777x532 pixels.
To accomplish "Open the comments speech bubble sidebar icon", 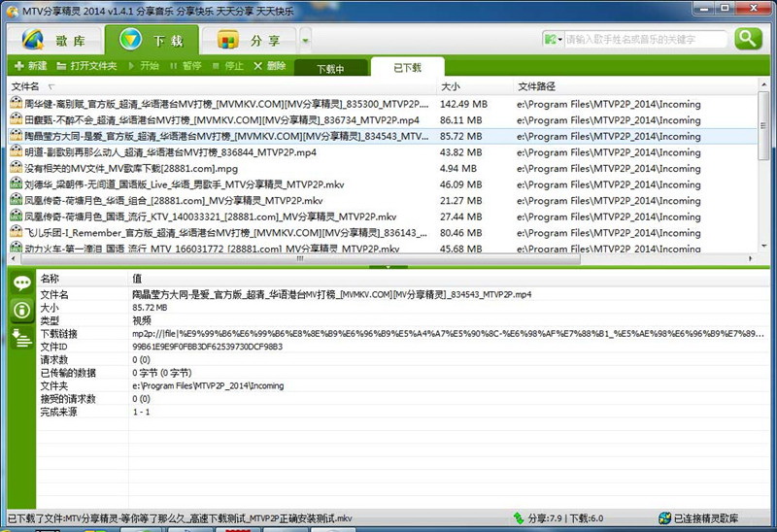I will (x=21, y=283).
